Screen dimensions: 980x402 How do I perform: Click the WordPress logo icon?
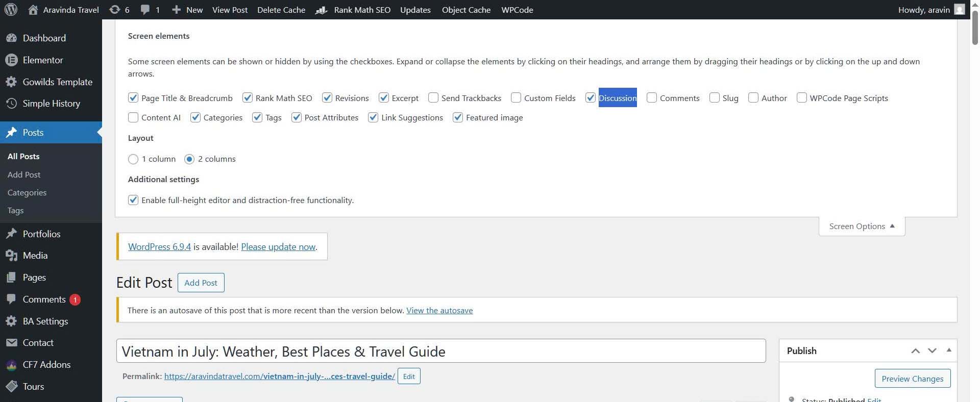[x=11, y=10]
